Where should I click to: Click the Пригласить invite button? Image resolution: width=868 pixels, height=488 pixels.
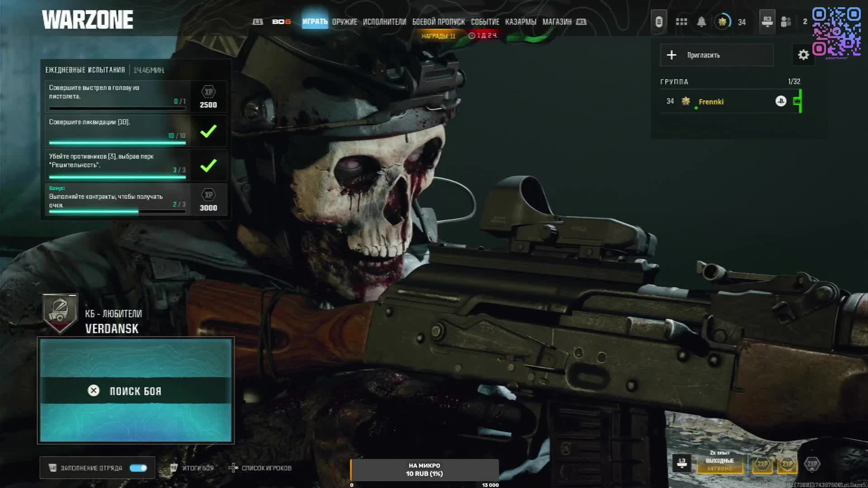click(716, 55)
